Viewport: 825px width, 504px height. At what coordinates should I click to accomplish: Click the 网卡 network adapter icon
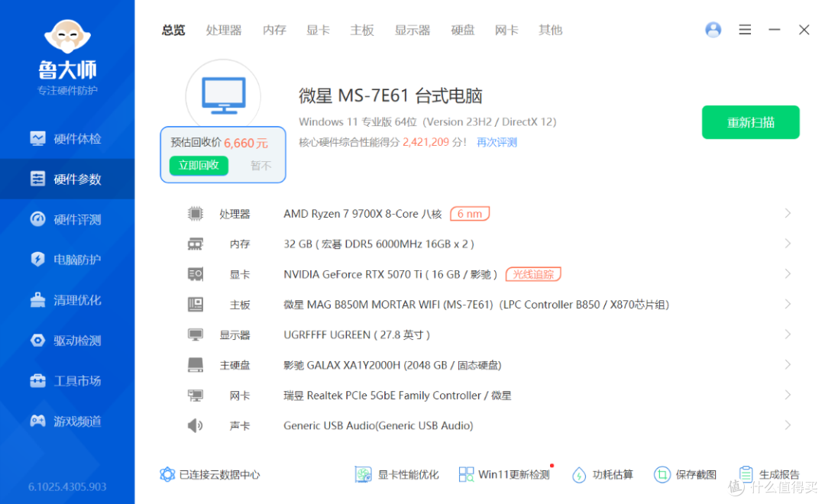(x=196, y=395)
